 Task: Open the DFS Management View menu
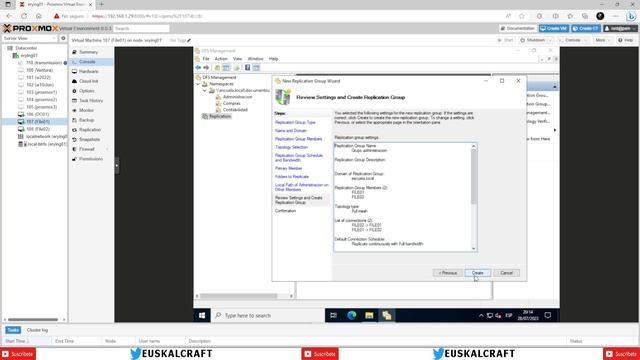(x=237, y=59)
